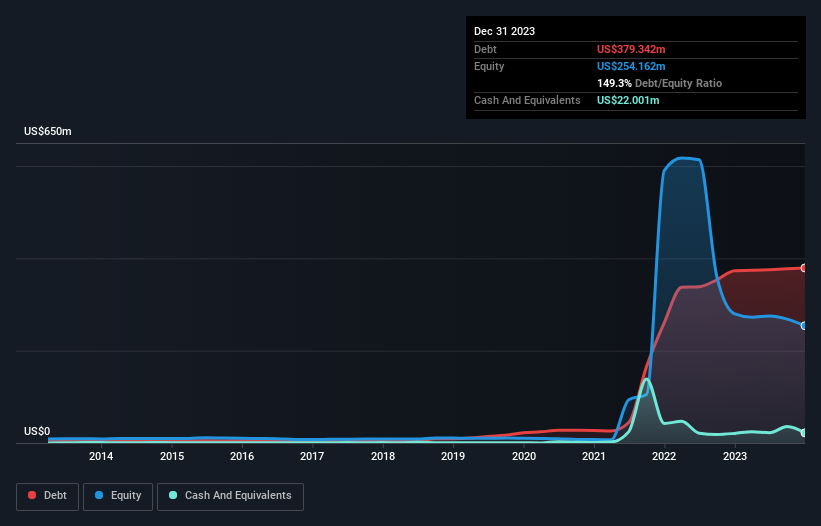The height and width of the screenshot is (526, 821).
Task: Click the Equity label in tooltip
Action: coord(489,66)
